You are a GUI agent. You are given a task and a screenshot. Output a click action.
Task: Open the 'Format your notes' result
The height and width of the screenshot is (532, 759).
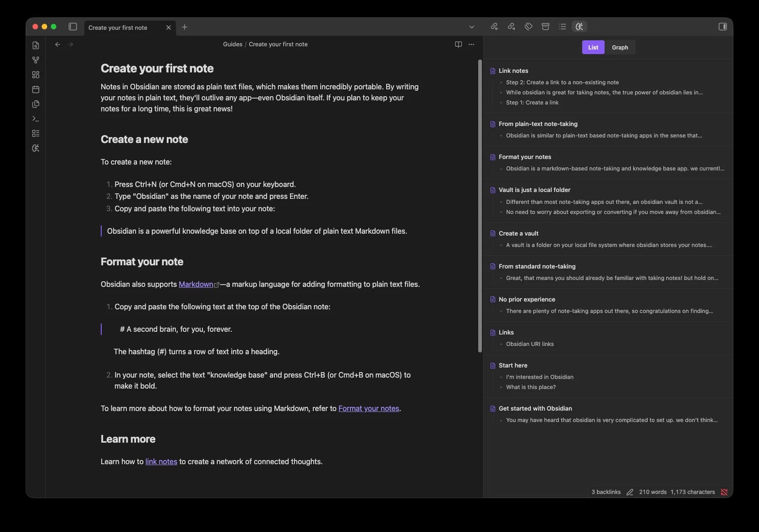point(525,157)
